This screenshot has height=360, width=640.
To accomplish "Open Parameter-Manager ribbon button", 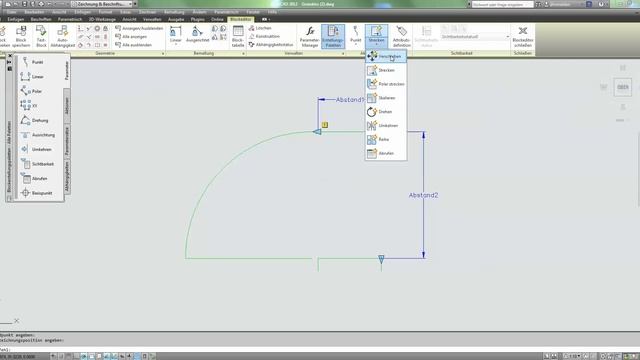I will coord(309,36).
